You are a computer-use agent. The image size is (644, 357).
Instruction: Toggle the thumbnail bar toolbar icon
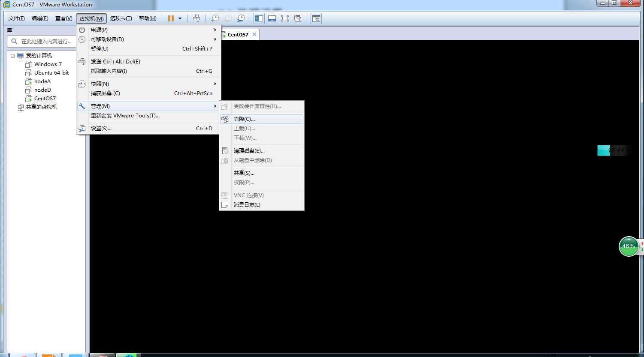coord(272,18)
